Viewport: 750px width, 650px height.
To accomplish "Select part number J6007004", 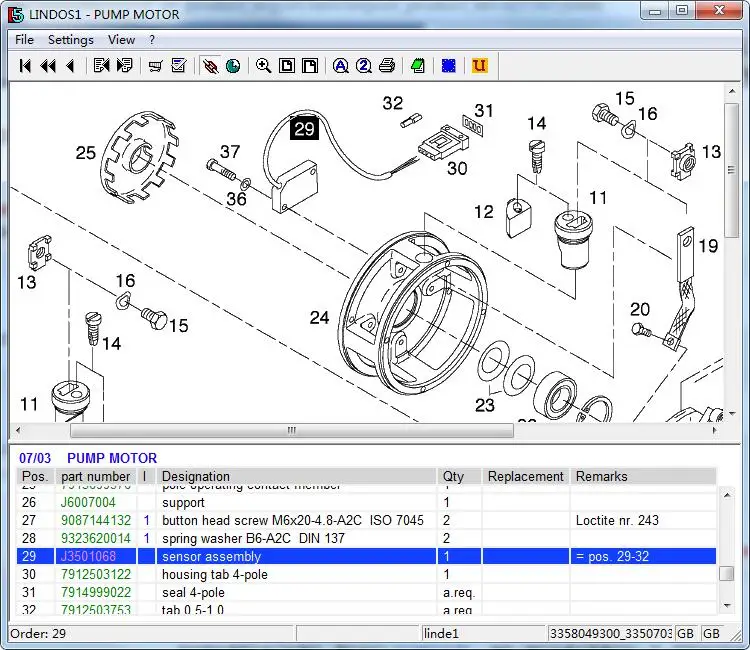I will tap(88, 502).
